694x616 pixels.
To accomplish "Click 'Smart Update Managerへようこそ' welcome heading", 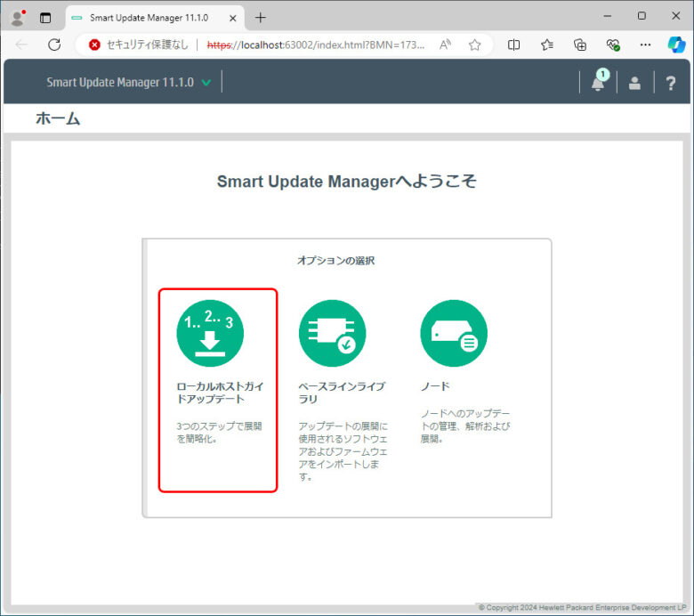I will [347, 181].
